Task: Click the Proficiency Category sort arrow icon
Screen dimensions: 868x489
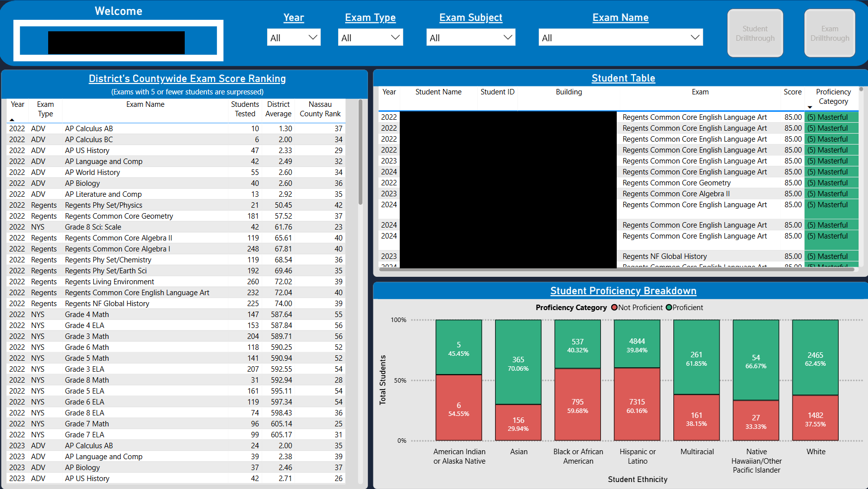Action: point(810,107)
